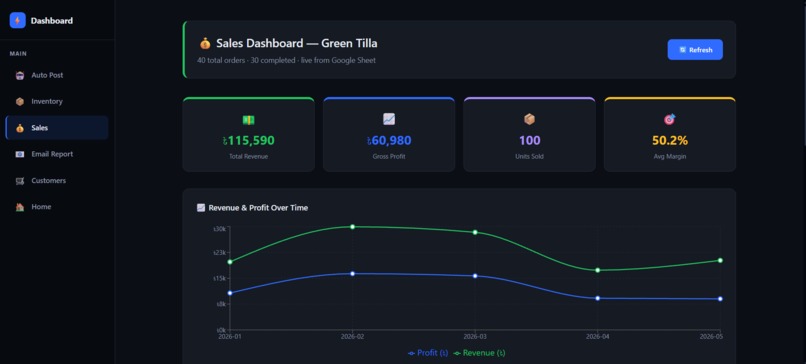Image resolution: width=806 pixels, height=364 pixels.
Task: Toggle the Revenue series in chart legend
Action: [x=479, y=353]
